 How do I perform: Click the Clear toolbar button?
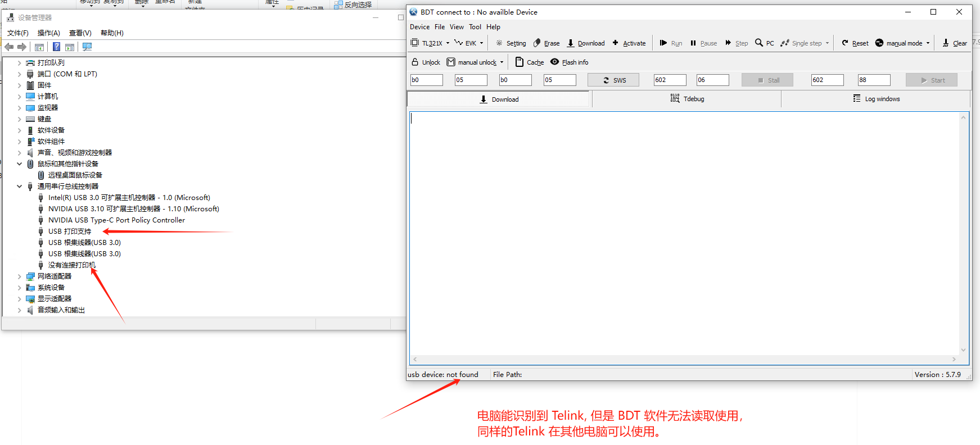(x=955, y=43)
